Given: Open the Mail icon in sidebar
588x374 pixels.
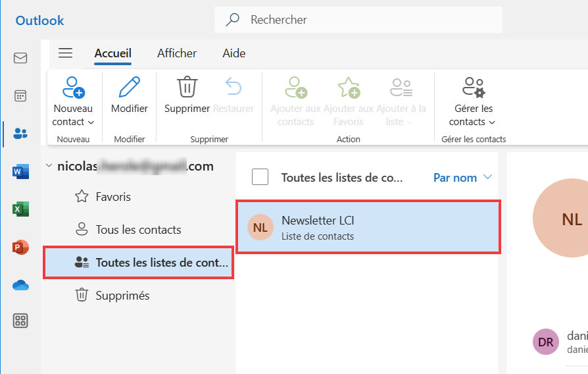Looking at the screenshot, I should [x=20, y=58].
